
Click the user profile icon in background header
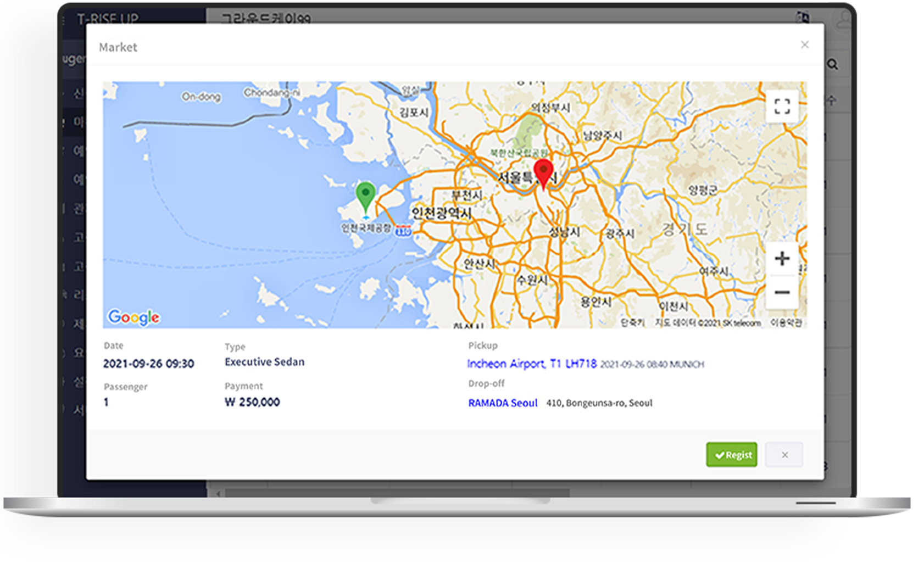[x=843, y=20]
